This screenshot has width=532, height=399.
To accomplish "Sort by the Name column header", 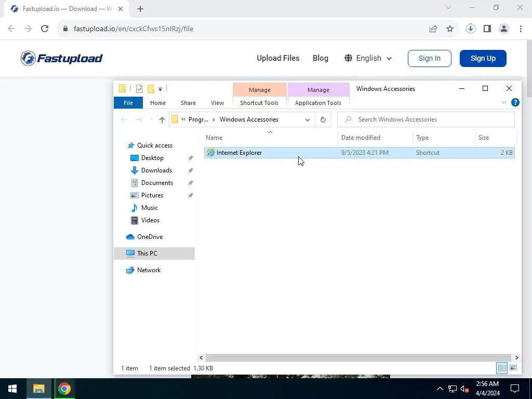I will click(x=270, y=137).
